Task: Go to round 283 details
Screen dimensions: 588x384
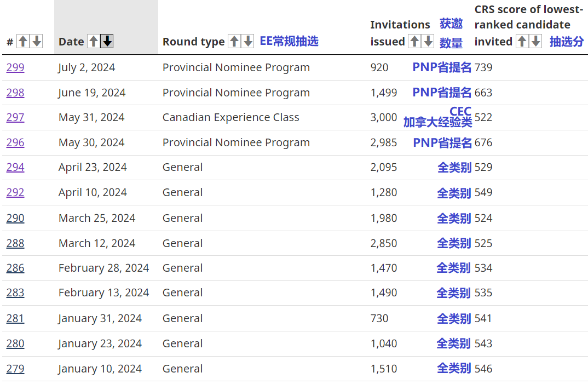Action: (15, 293)
